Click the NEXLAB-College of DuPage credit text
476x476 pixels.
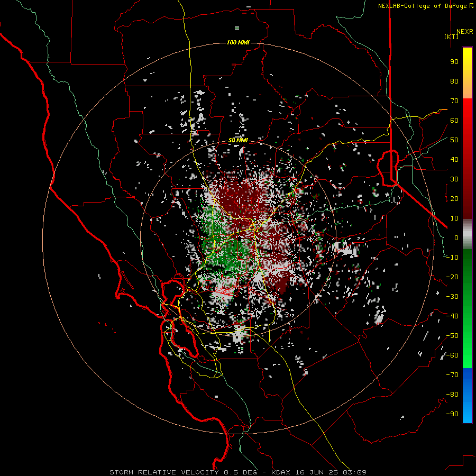click(x=422, y=6)
